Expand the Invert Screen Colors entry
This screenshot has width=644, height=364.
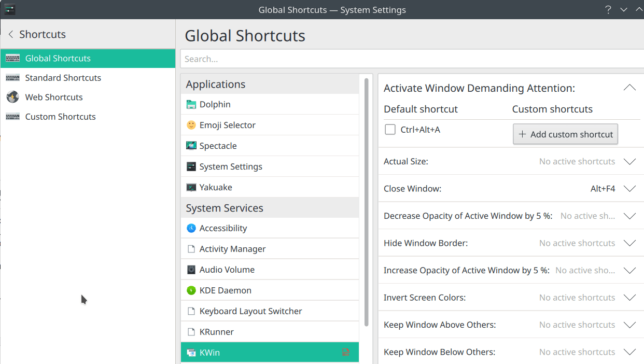629,298
